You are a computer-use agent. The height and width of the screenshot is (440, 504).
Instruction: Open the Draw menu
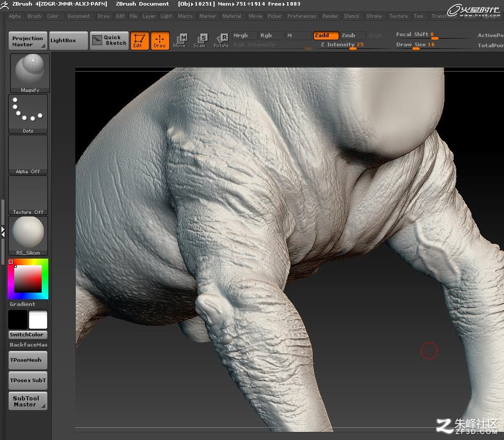coord(104,16)
